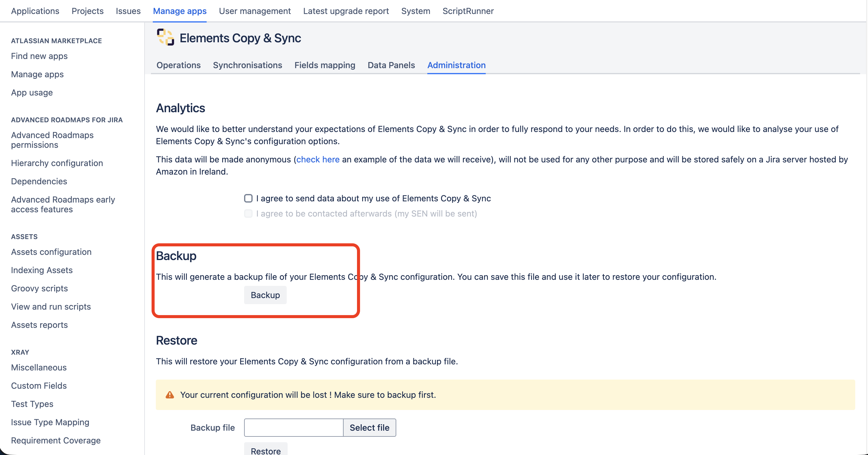Click the Select file button
The width and height of the screenshot is (868, 455).
(x=369, y=427)
